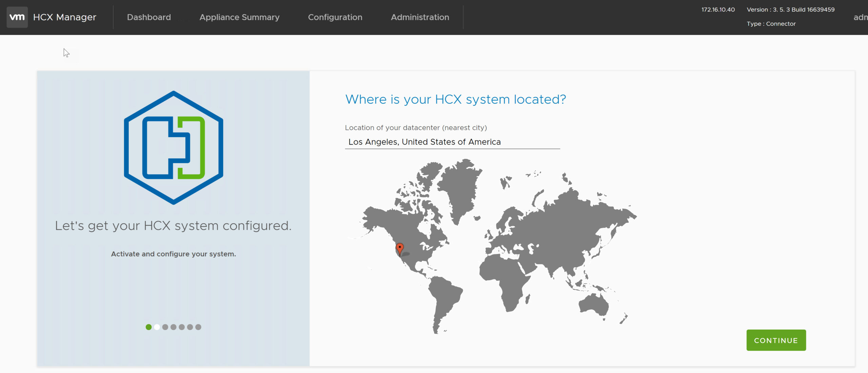Open the admin user menu

(860, 17)
